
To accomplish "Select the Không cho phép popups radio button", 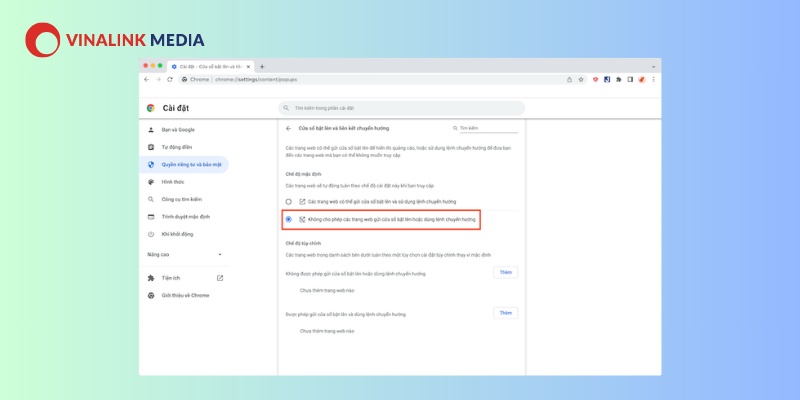I will point(289,219).
